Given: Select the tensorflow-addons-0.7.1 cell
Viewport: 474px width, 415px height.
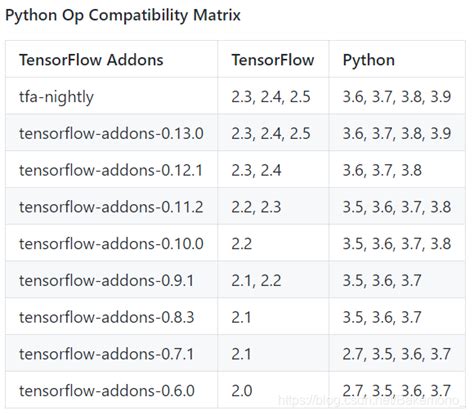Looking at the screenshot, I should (x=112, y=353).
